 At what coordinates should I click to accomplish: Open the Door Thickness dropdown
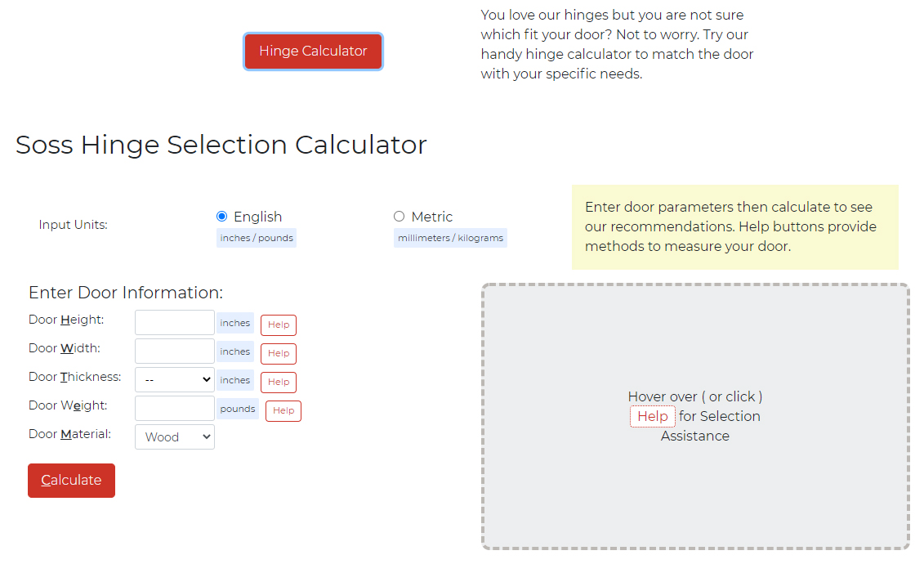click(x=174, y=379)
